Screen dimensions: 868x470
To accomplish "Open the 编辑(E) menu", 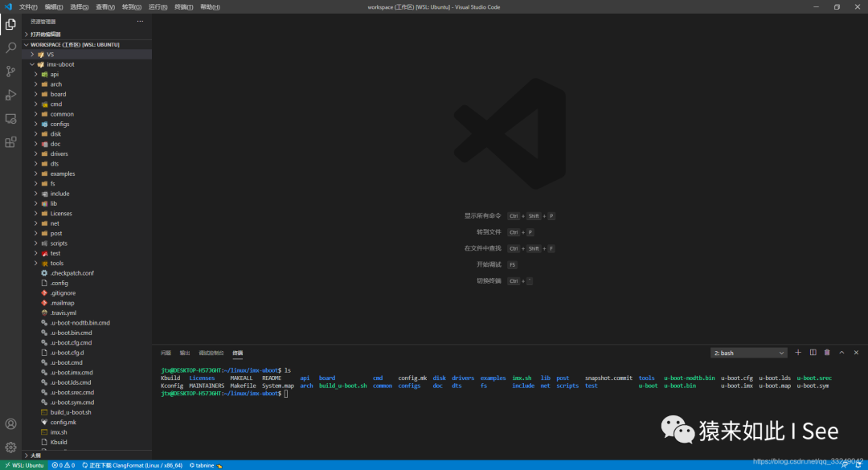I will tap(54, 7).
